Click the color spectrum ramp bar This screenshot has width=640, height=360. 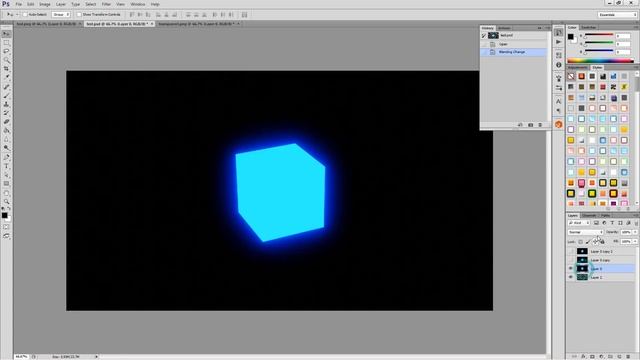[600, 61]
